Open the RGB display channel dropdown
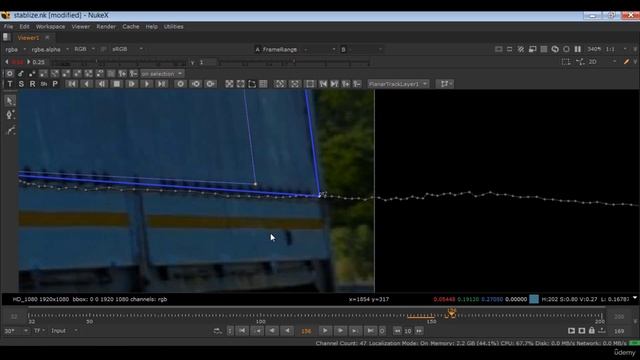Screen dimensions: 640x360 [84, 49]
